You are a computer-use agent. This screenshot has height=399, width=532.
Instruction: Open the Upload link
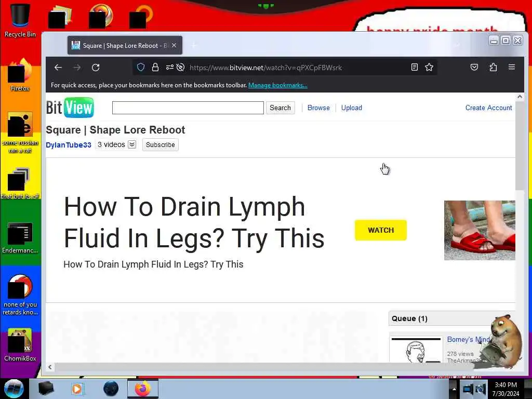(x=352, y=108)
